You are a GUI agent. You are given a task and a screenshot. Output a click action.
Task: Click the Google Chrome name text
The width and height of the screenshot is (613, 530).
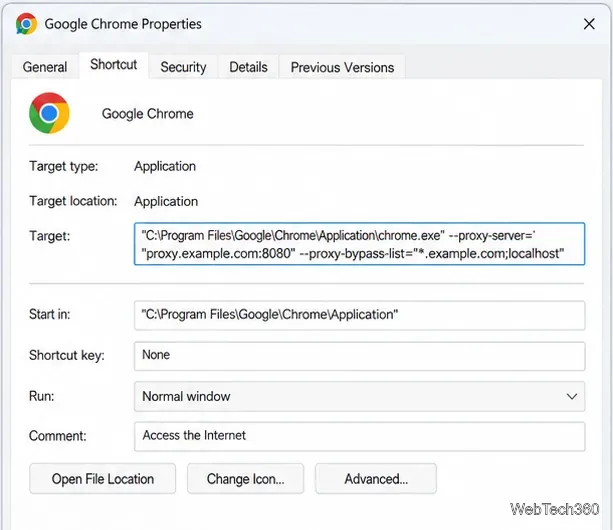point(148,114)
